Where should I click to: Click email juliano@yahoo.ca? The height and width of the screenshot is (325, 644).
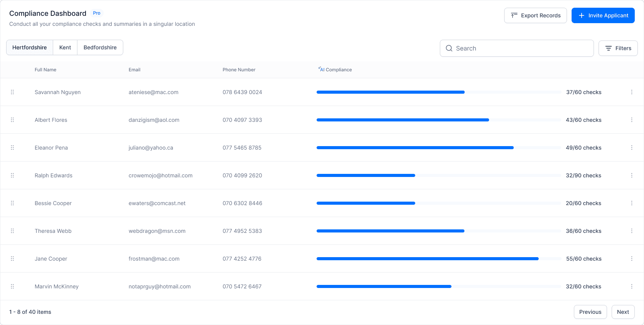click(x=151, y=148)
